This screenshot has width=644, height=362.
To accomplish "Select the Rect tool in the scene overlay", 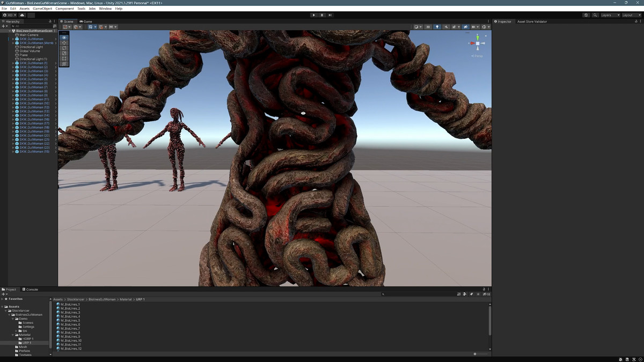I will click(64, 58).
